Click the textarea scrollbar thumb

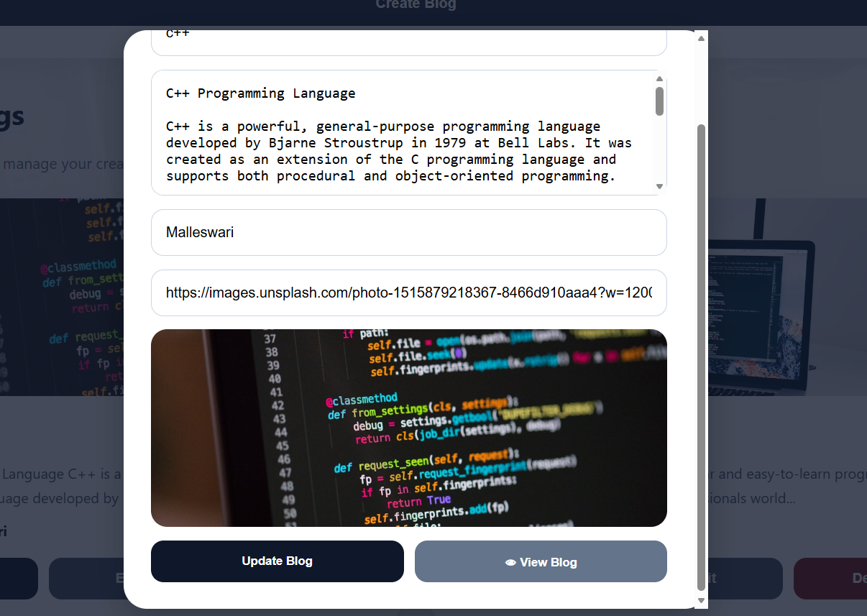click(x=659, y=101)
